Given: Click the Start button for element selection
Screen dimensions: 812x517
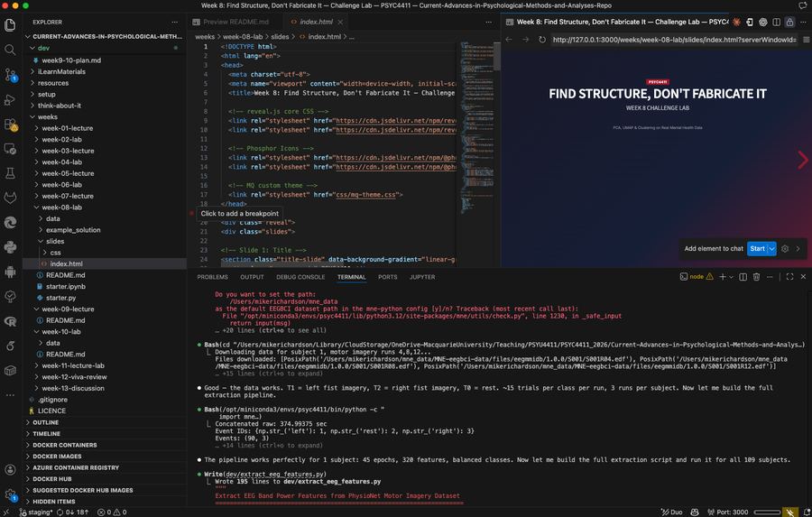Looking at the screenshot, I should pos(757,249).
